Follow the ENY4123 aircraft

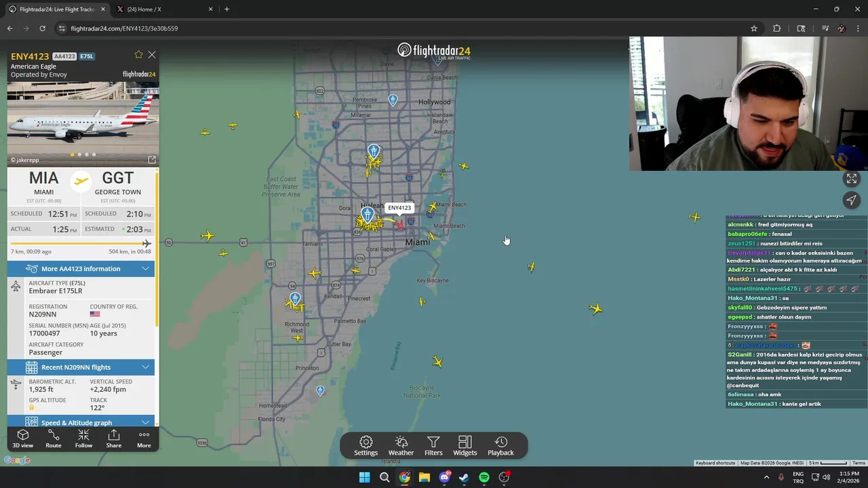(x=83, y=439)
